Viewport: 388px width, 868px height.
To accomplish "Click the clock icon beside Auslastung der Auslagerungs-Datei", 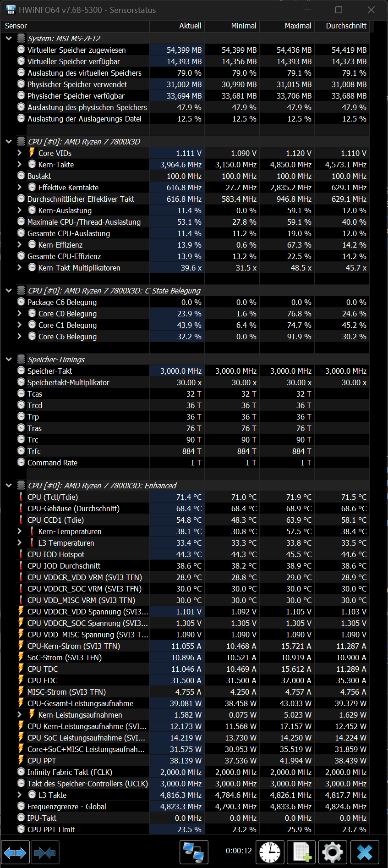I will pos(21,118).
